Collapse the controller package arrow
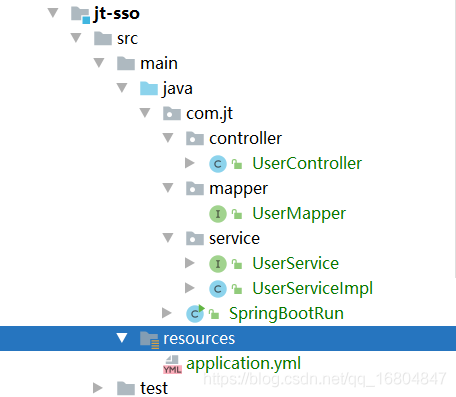This screenshot has height=397, width=456. 168,138
